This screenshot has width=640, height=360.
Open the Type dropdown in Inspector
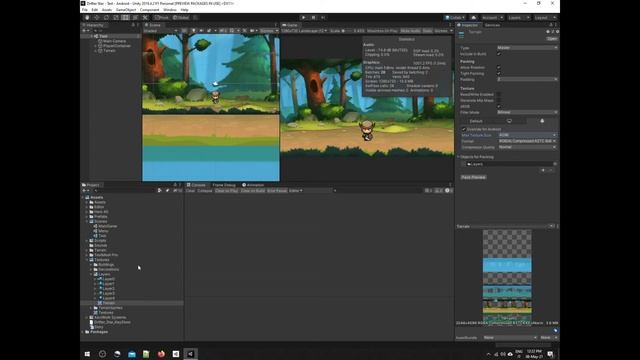pos(527,48)
